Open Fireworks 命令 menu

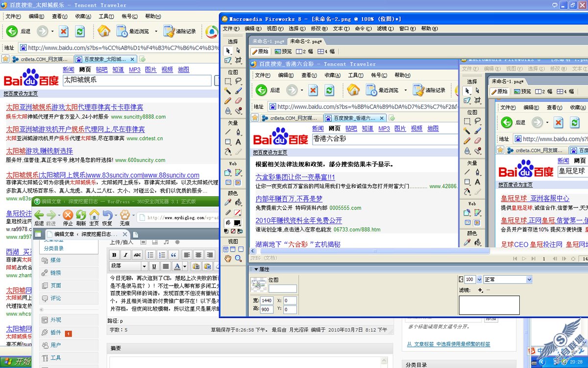coord(362,29)
